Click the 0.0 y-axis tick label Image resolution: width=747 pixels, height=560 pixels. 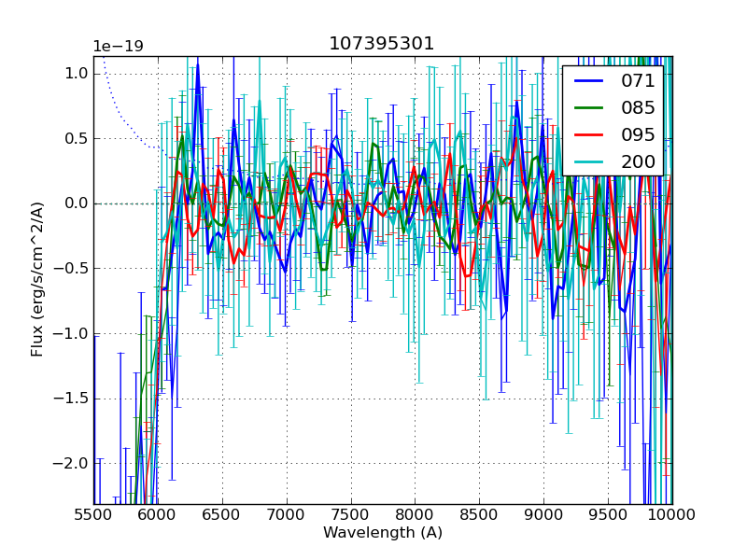point(76,203)
